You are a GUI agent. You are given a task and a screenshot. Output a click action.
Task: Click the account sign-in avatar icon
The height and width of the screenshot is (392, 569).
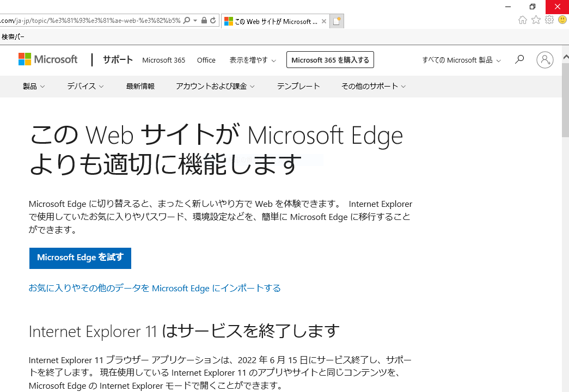tap(545, 60)
